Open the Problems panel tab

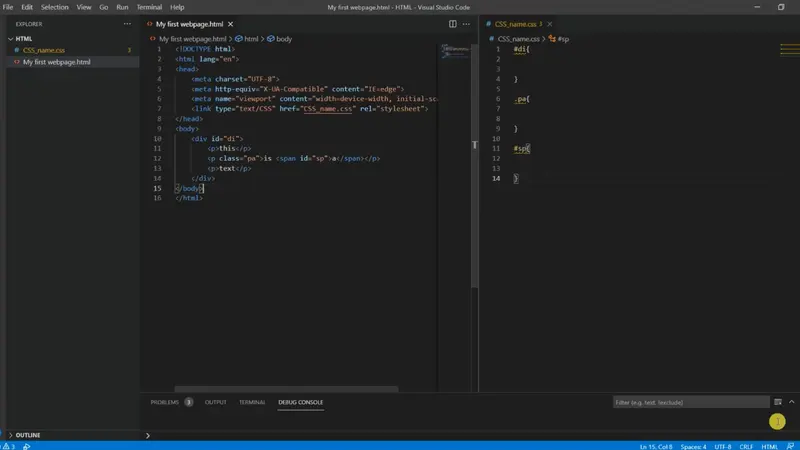(164, 402)
